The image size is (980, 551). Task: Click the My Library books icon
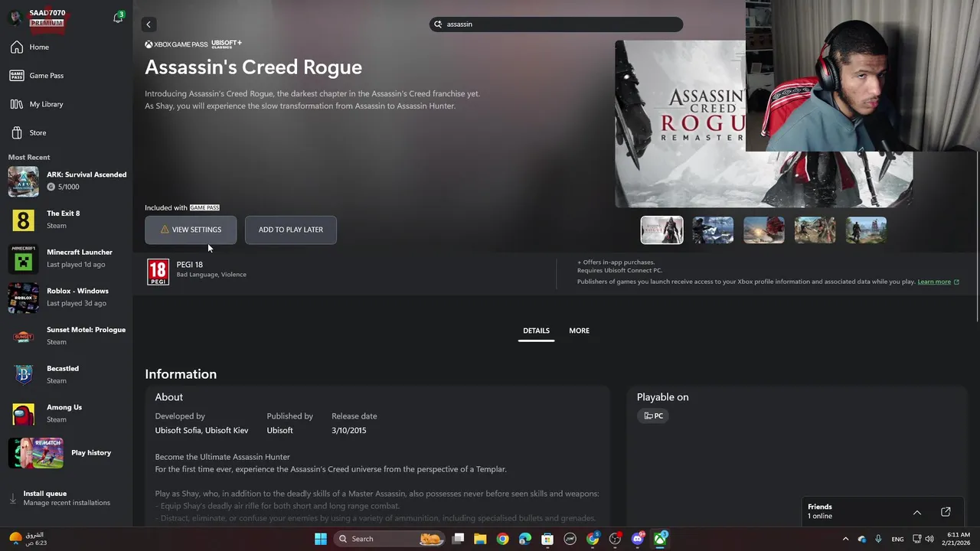tap(17, 104)
